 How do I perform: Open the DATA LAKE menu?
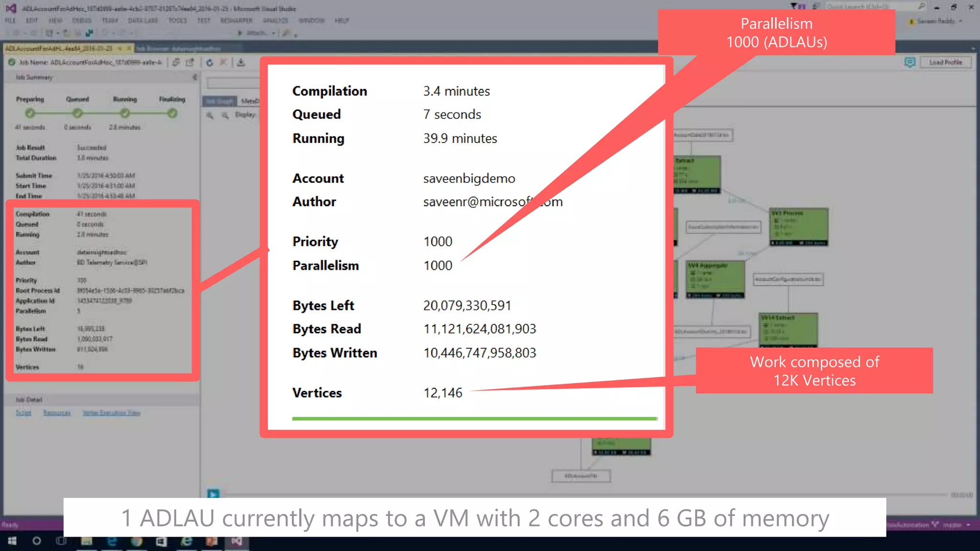[x=143, y=21]
